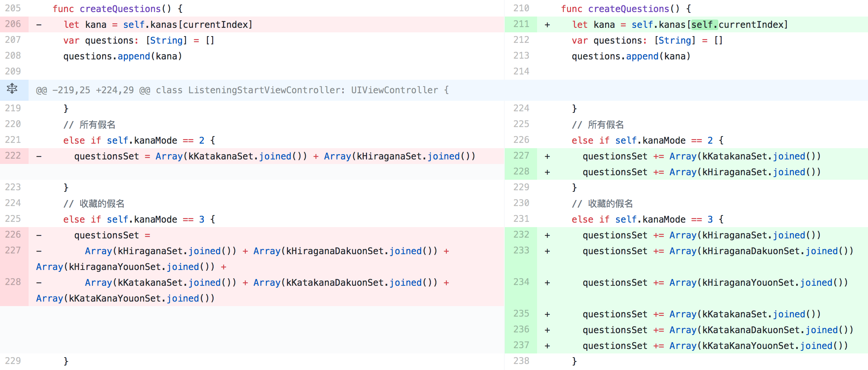Select line number 238 at the bottom right

click(x=521, y=361)
